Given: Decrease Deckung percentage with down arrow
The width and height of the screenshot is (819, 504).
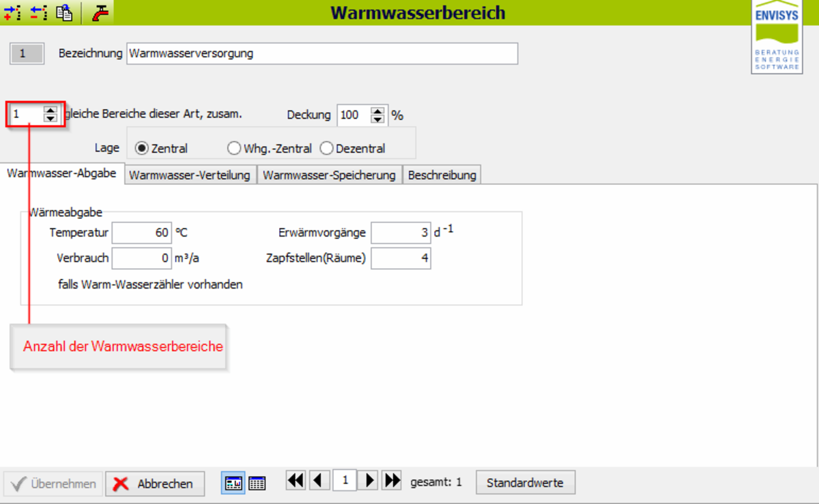Looking at the screenshot, I should click(x=378, y=119).
